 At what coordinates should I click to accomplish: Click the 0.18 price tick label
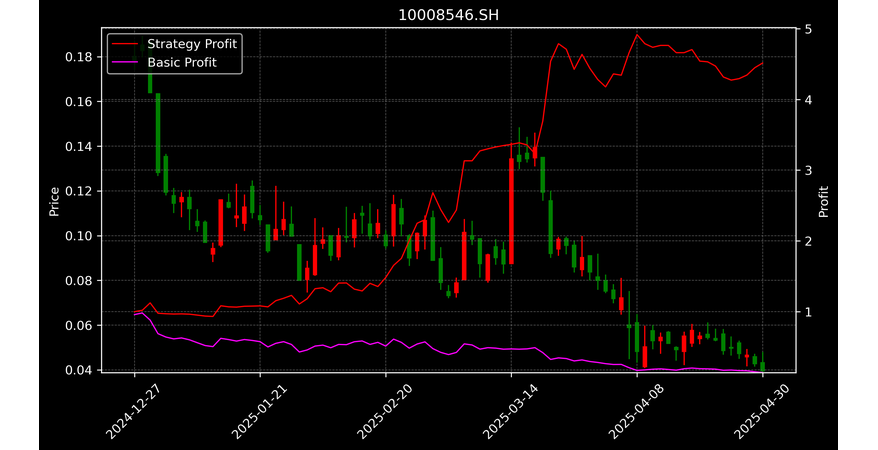[81, 57]
